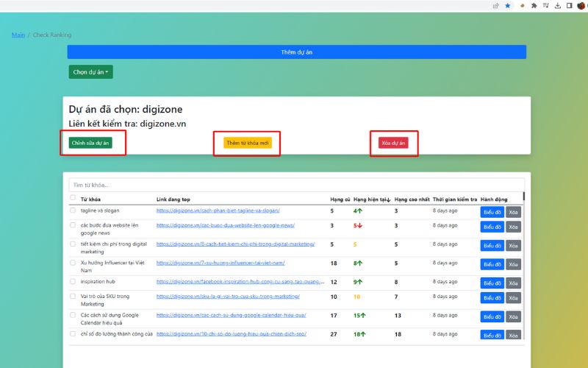This screenshot has height=368, width=588.
Task: Open the brown extension icon in toolbar
Action: click(x=522, y=6)
